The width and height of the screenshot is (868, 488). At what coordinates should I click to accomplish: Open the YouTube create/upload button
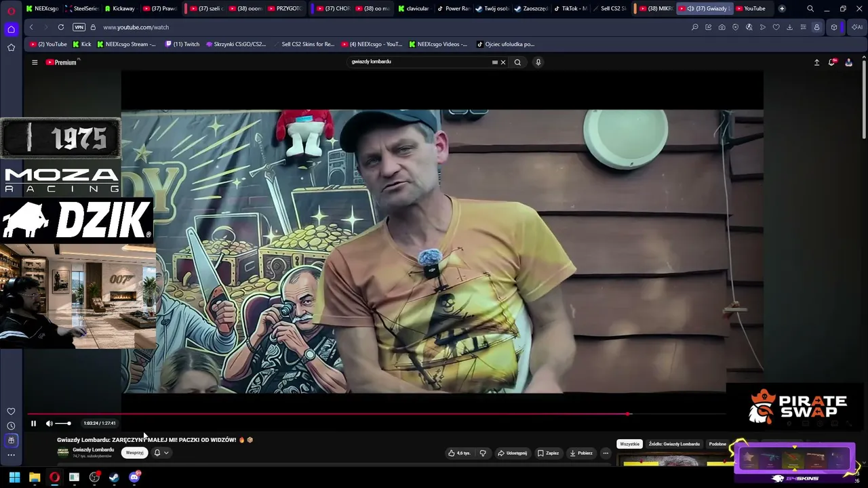pyautogui.click(x=816, y=62)
